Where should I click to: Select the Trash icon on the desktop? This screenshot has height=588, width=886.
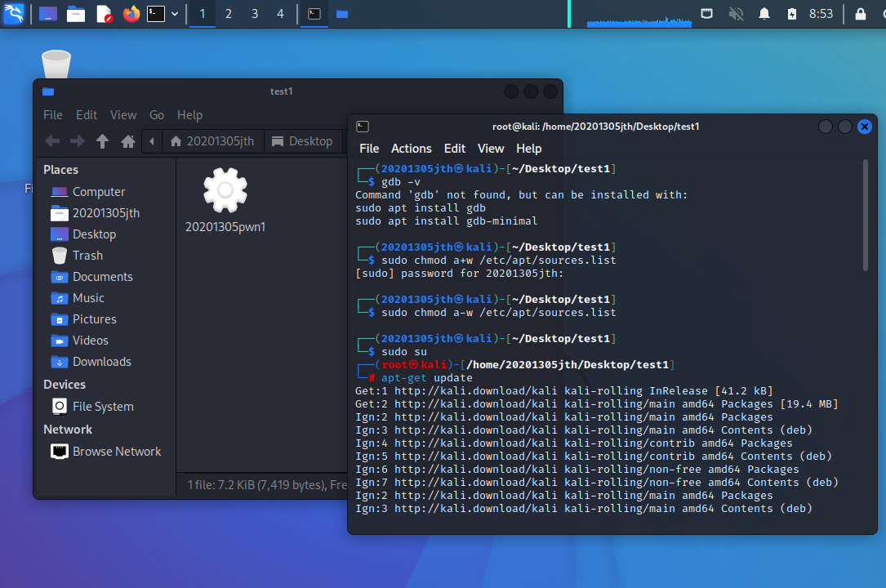coord(56,64)
